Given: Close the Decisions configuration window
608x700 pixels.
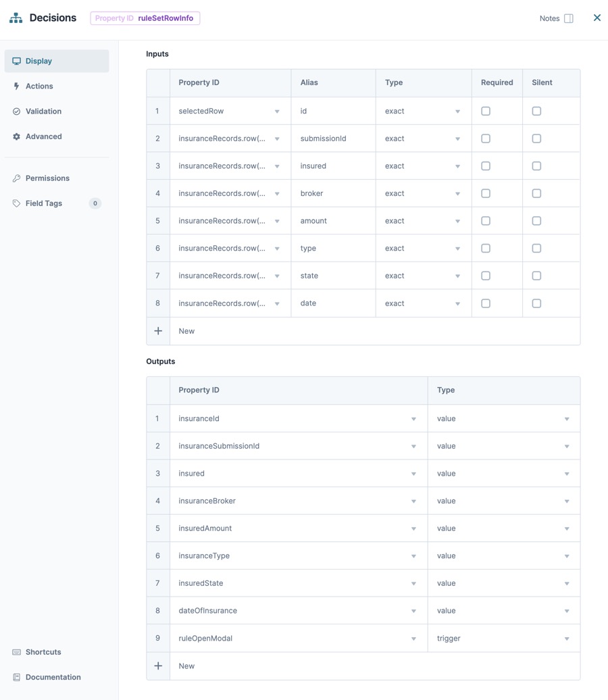Looking at the screenshot, I should (x=597, y=18).
